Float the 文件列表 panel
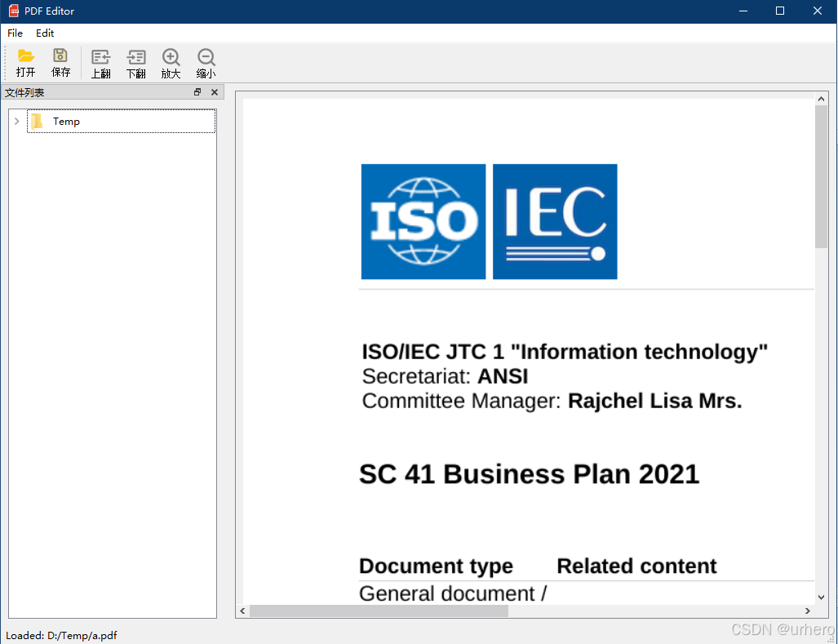 click(197, 92)
